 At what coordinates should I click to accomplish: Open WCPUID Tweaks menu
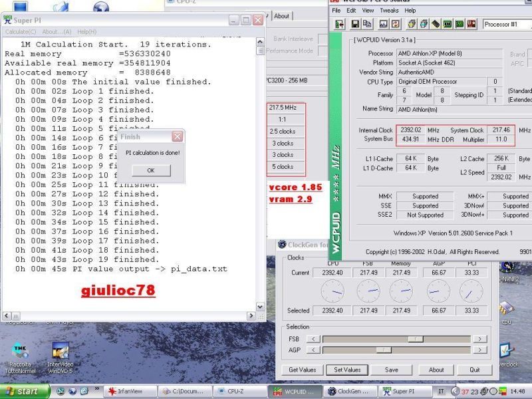coord(389,11)
